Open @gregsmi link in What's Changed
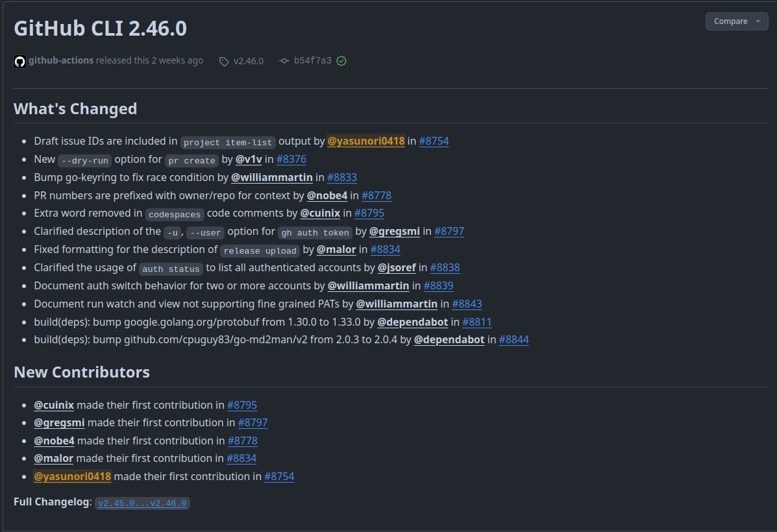The image size is (777, 532). click(x=395, y=232)
